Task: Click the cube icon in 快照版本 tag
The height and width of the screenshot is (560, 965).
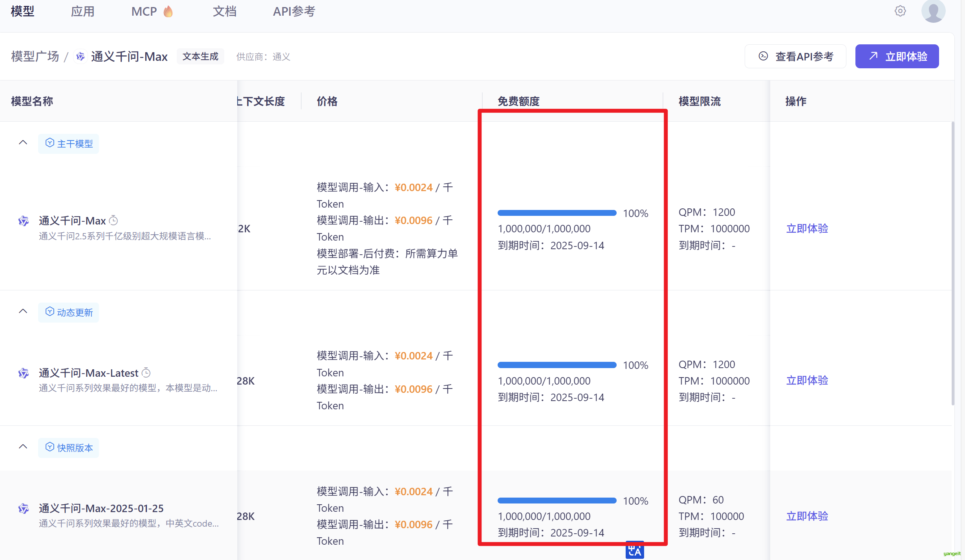Action: pos(50,447)
